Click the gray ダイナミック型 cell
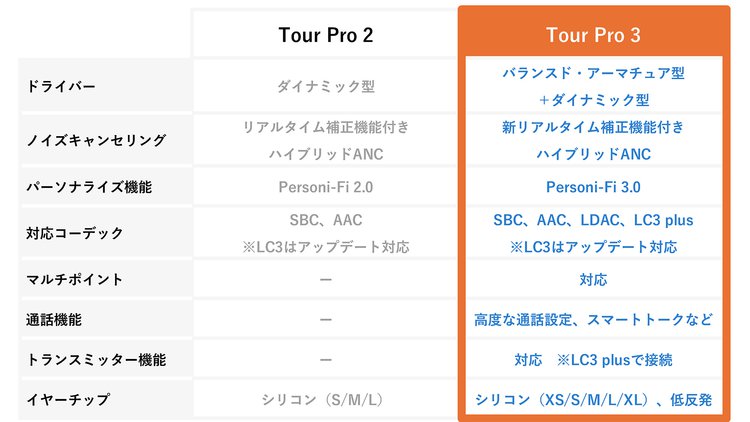This screenshot has width=750, height=422. pos(326,87)
